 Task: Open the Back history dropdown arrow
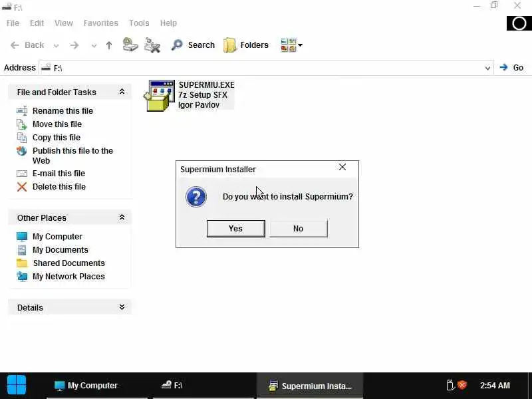[x=57, y=45]
